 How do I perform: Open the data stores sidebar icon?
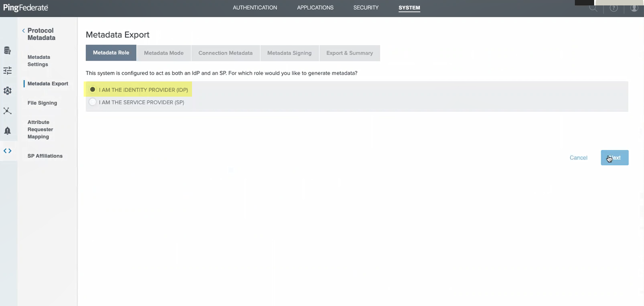tap(7, 50)
